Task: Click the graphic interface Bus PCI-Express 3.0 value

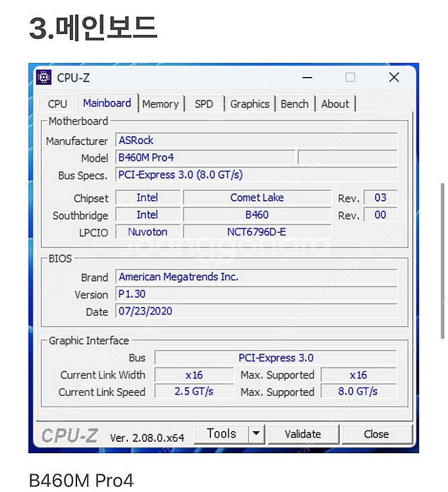Action: (275, 358)
